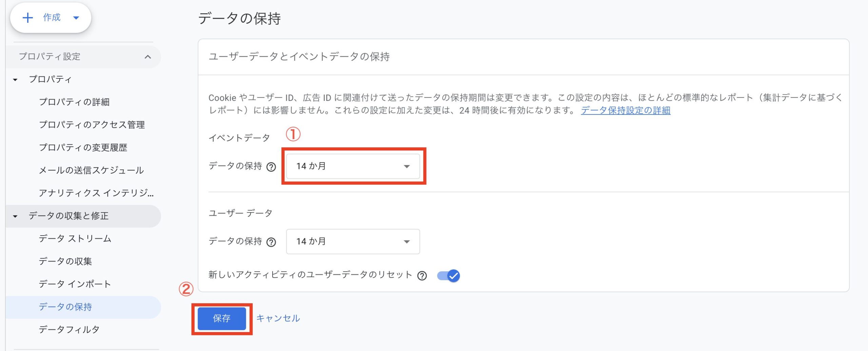Image resolution: width=868 pixels, height=351 pixels.
Task: Toggle 新しいアクティビティのユーザーデータのリセット switch
Action: (448, 276)
